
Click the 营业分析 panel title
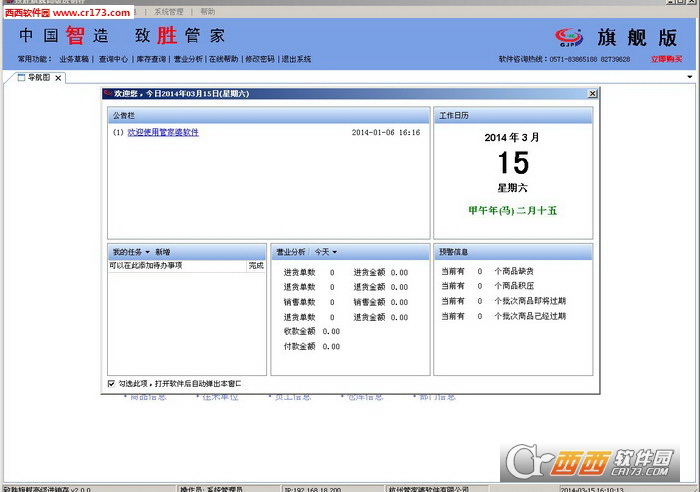coord(291,252)
